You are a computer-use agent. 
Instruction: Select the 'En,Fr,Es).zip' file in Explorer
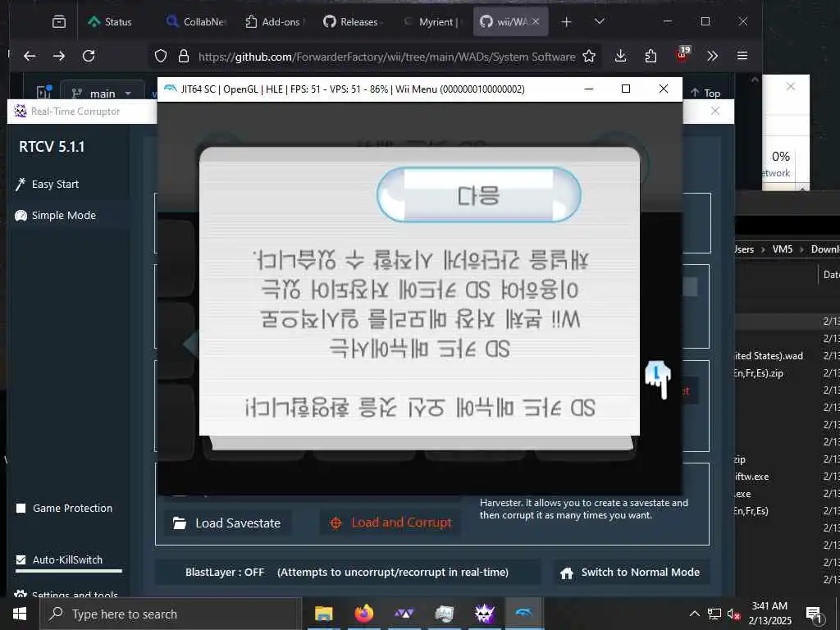coord(757,373)
